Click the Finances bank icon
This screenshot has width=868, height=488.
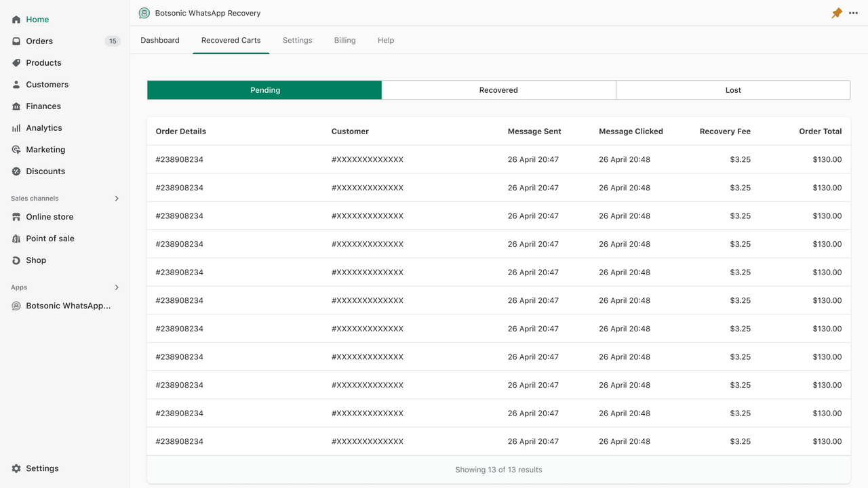point(16,106)
